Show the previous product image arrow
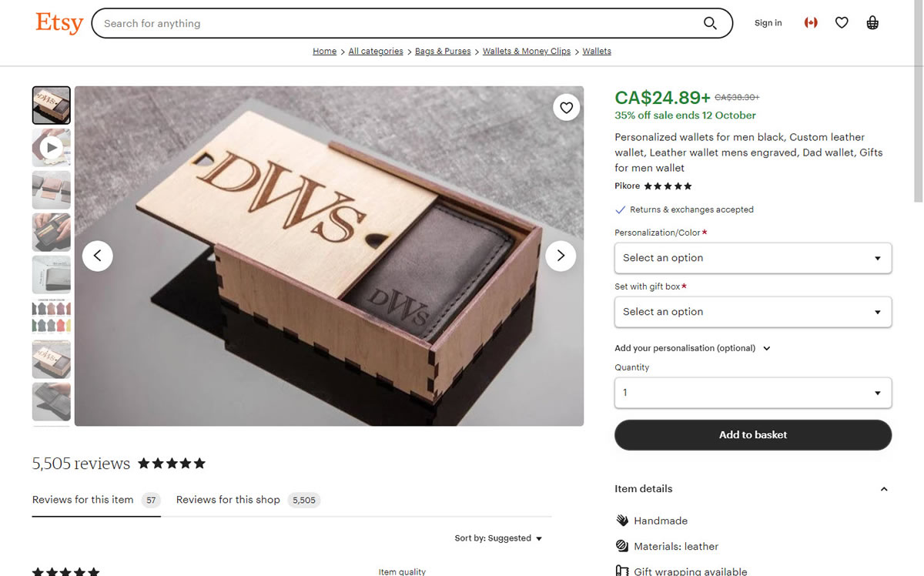This screenshot has height=576, width=924. click(98, 256)
